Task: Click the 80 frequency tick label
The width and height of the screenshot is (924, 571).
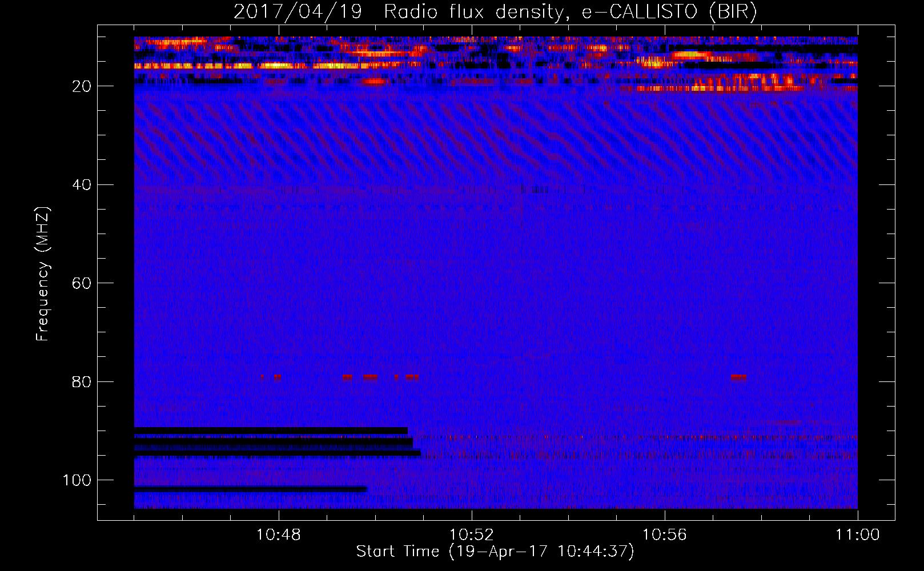Action: click(x=82, y=382)
